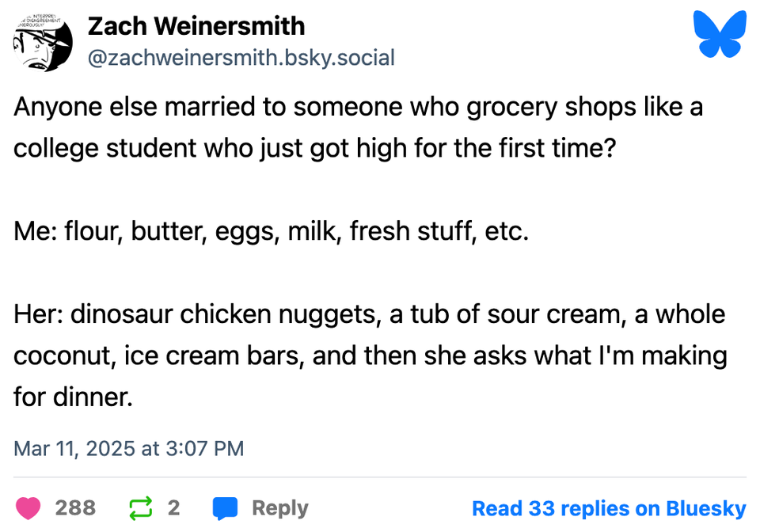
Task: Click the 288 likes count
Action: point(75,507)
